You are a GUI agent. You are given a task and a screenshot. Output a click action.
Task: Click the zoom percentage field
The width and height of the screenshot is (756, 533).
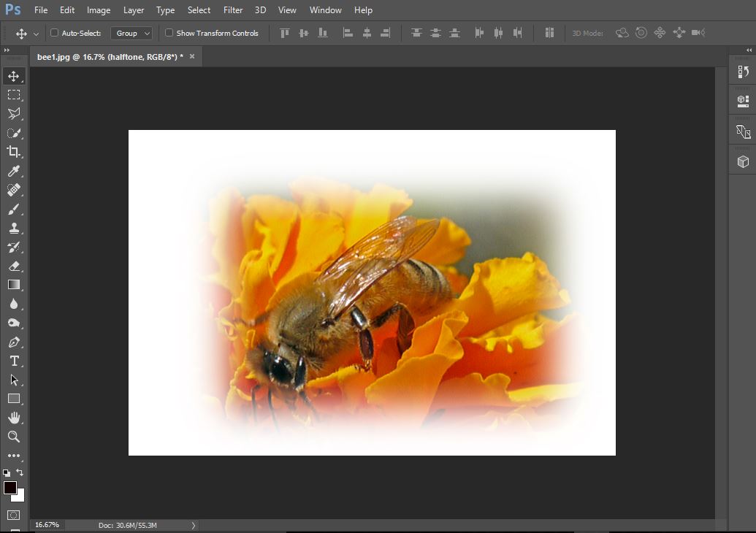47,525
